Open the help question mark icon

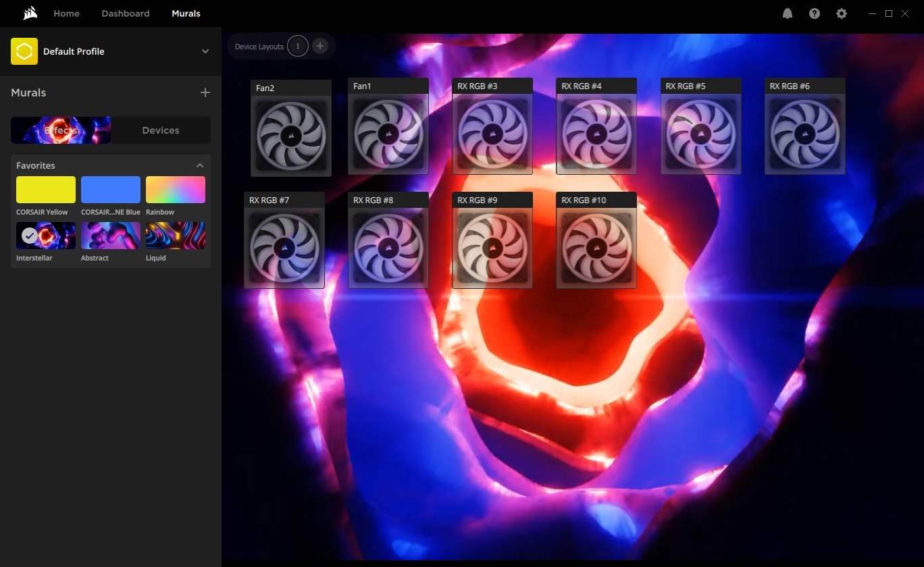pos(815,13)
